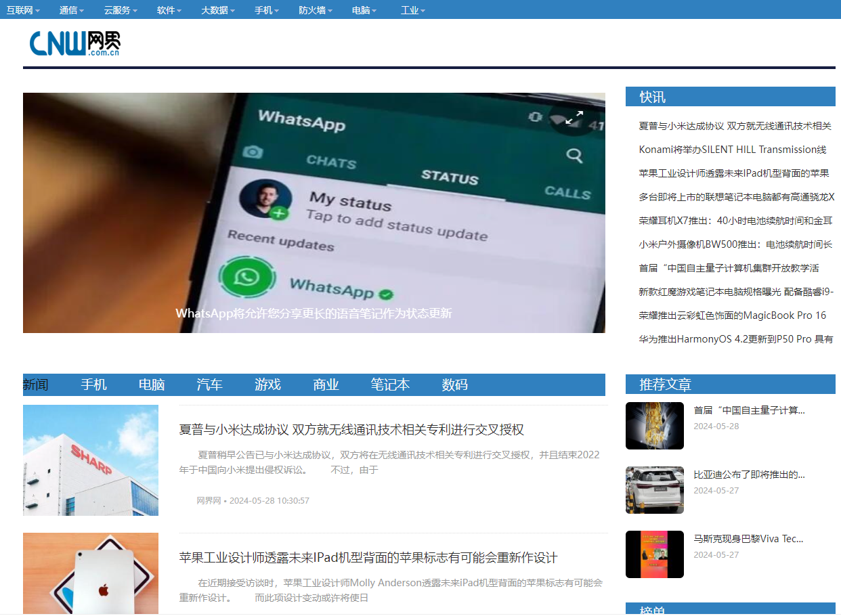Open 快讯 item 小米户外摄像机BW500推出
This screenshot has width=841, height=616.
[736, 244]
